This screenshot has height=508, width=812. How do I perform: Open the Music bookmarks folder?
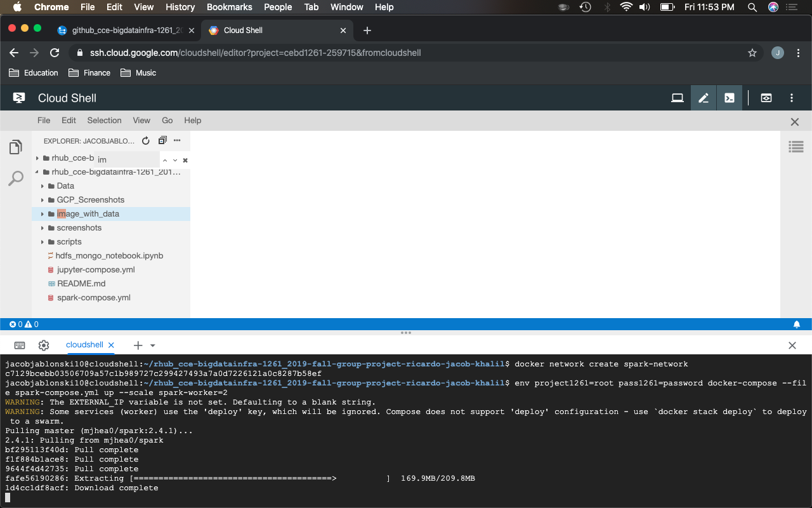coord(138,73)
